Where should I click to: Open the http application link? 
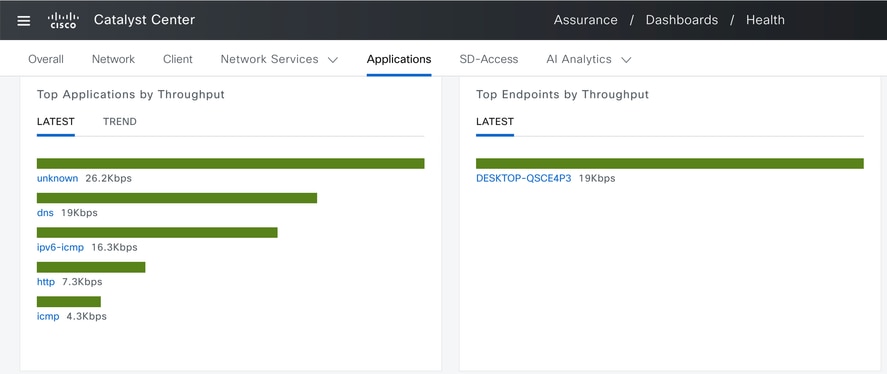[x=46, y=282]
